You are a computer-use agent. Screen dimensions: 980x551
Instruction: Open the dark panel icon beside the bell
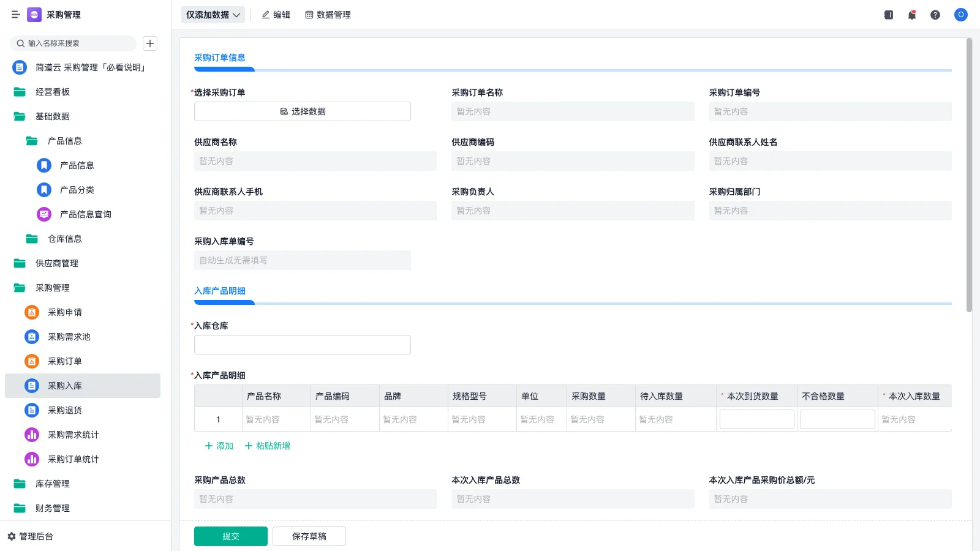click(x=889, y=15)
